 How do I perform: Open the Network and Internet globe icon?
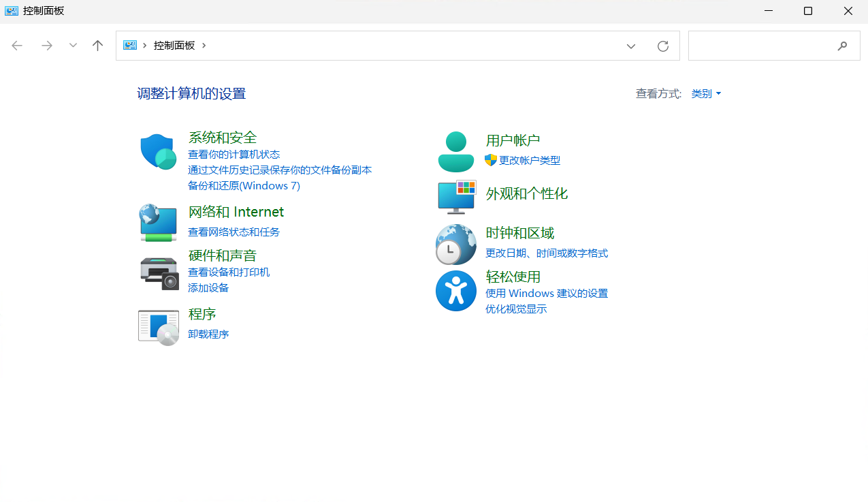point(158,222)
